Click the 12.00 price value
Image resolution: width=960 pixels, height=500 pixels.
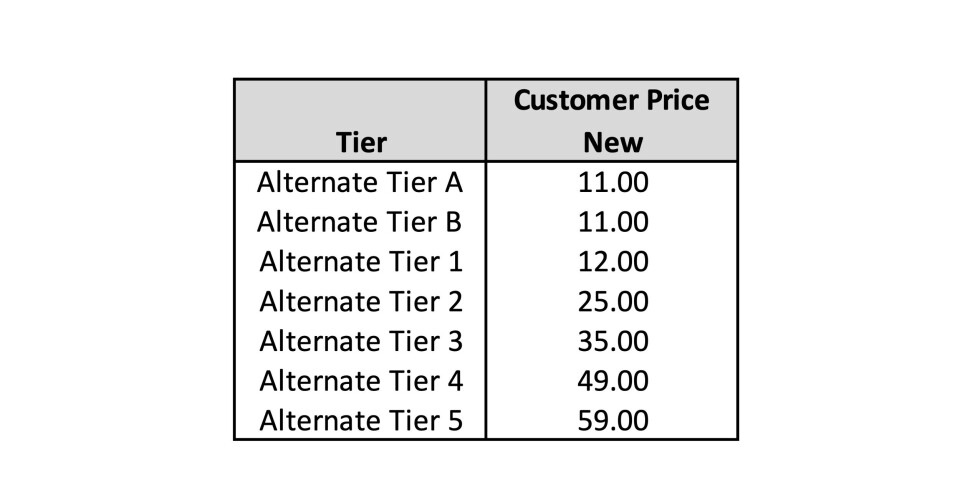point(613,262)
